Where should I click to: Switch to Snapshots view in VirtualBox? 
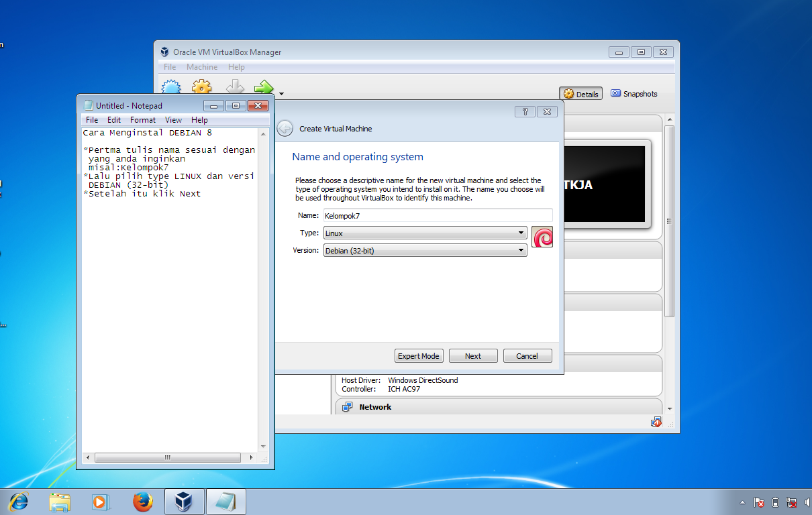point(633,94)
